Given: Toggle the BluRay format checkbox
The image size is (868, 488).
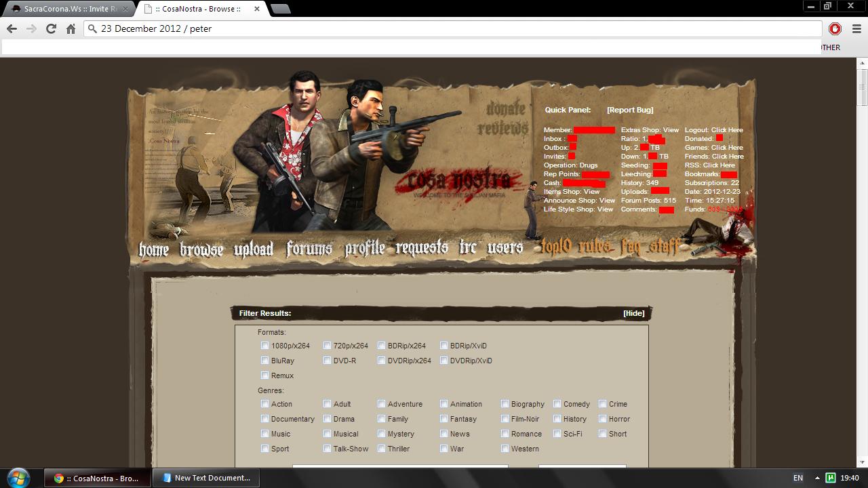Looking at the screenshot, I should pos(265,361).
